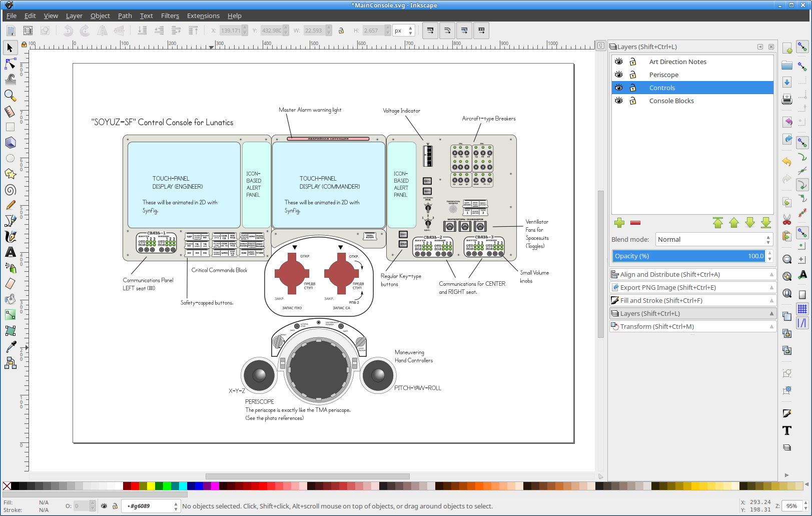Choose the Color dropper tool
This screenshot has width=812, height=516.
pos(10,346)
